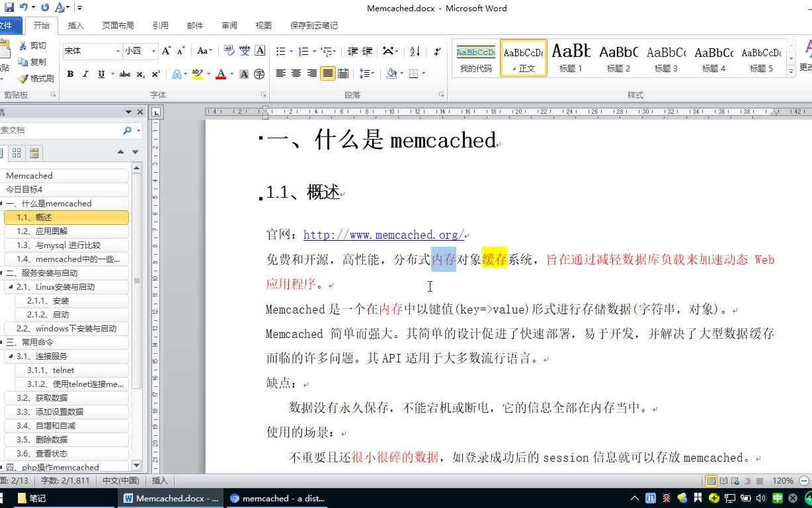Jump to 3.2、获取数据 heading
Image resolution: width=812 pixels, height=508 pixels.
pyautogui.click(x=66, y=398)
